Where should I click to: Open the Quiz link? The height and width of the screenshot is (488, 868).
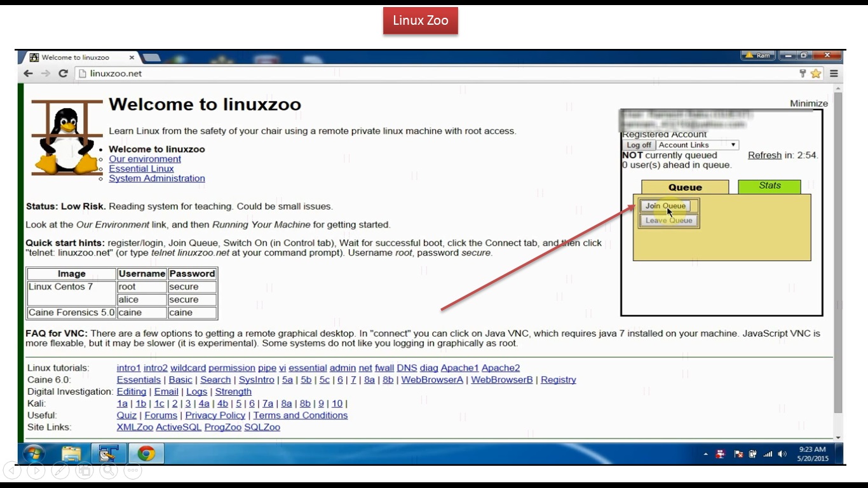pos(126,416)
